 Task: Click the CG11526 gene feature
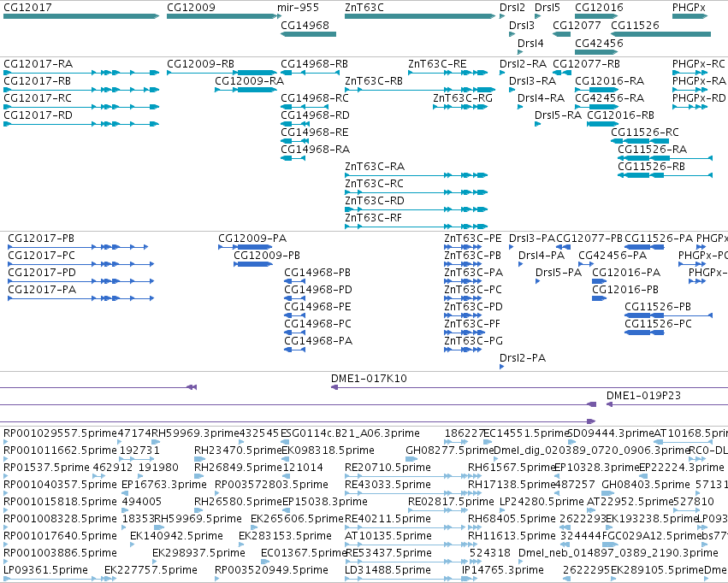pos(660,34)
